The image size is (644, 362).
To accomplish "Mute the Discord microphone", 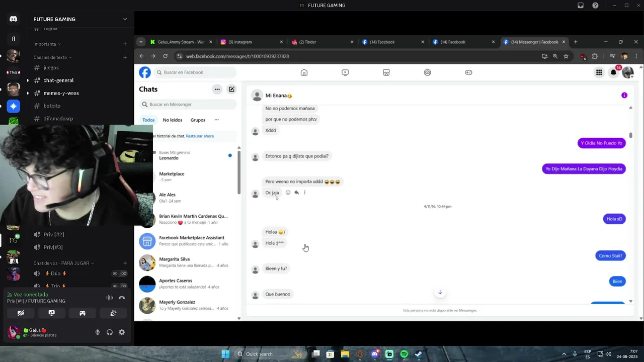I will click(x=98, y=332).
